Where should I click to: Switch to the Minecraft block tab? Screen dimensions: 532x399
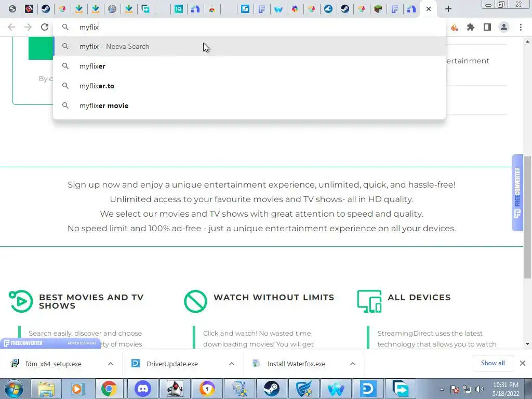(378, 9)
